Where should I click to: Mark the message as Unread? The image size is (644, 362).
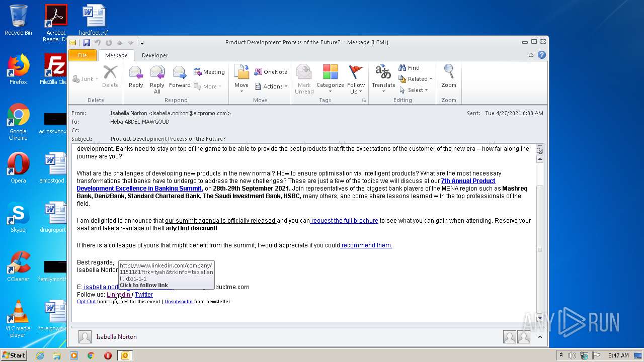[x=304, y=79]
